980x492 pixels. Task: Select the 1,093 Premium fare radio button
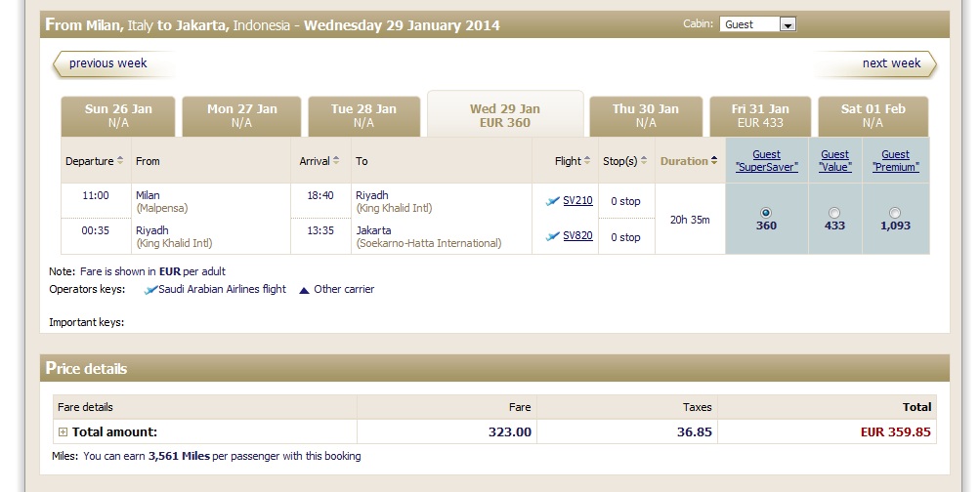coord(895,213)
